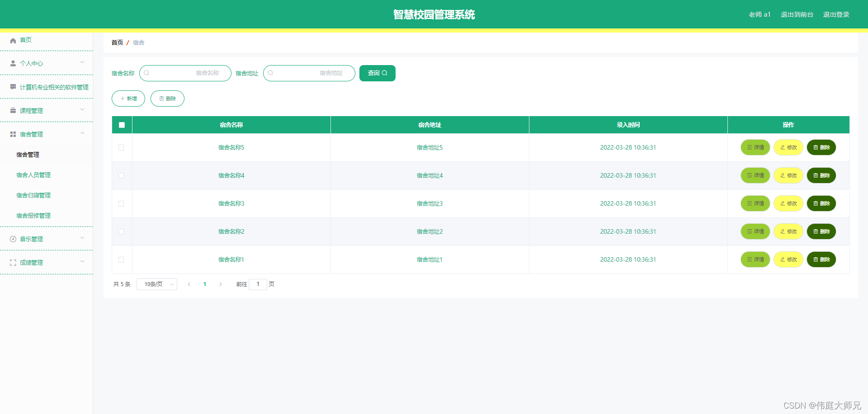Click the home icon beside 首页

13,40
